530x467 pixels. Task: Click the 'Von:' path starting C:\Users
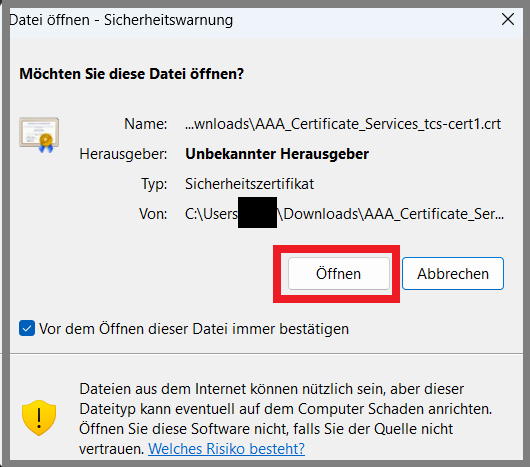(x=344, y=214)
